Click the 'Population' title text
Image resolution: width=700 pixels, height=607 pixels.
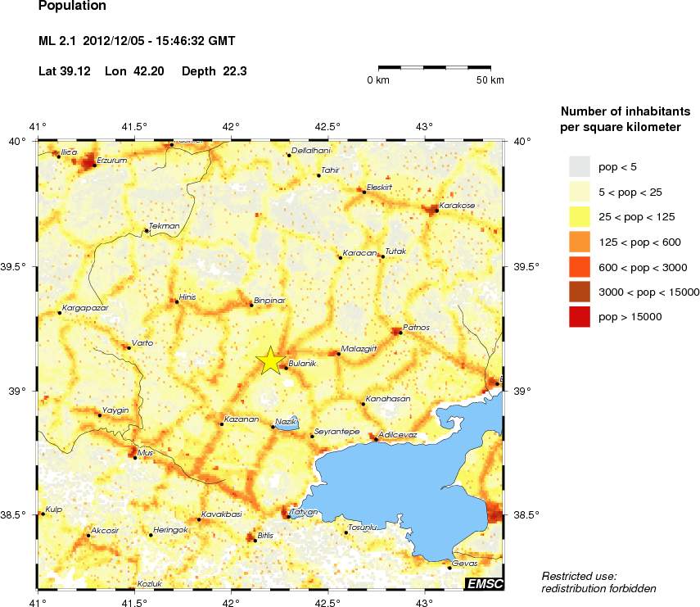pos(73,6)
